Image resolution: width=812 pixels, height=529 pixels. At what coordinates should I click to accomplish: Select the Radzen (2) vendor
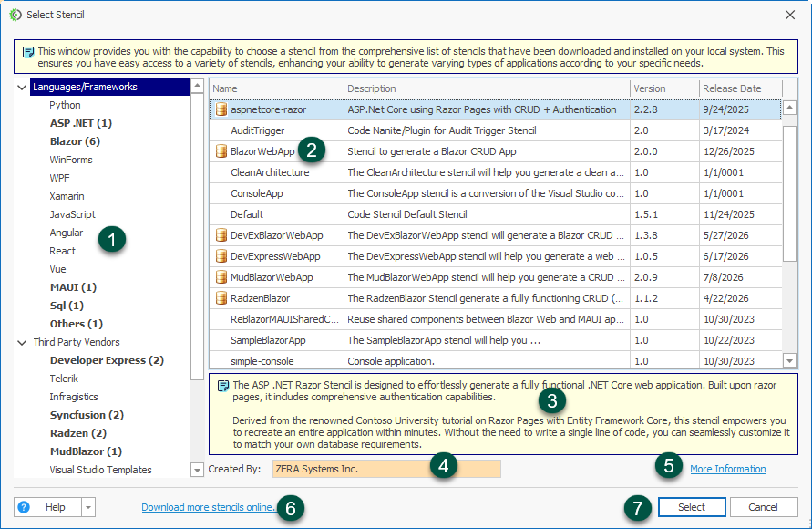(78, 433)
